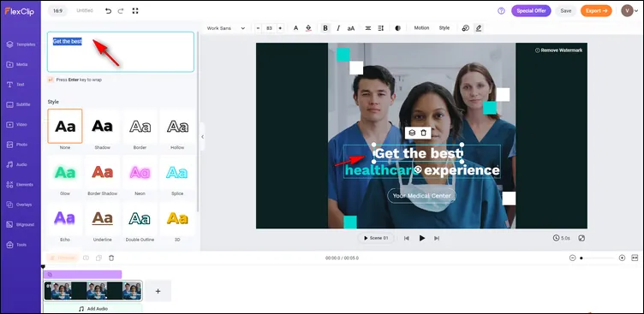
Task: Click the Get the best text field
Action: [121, 52]
